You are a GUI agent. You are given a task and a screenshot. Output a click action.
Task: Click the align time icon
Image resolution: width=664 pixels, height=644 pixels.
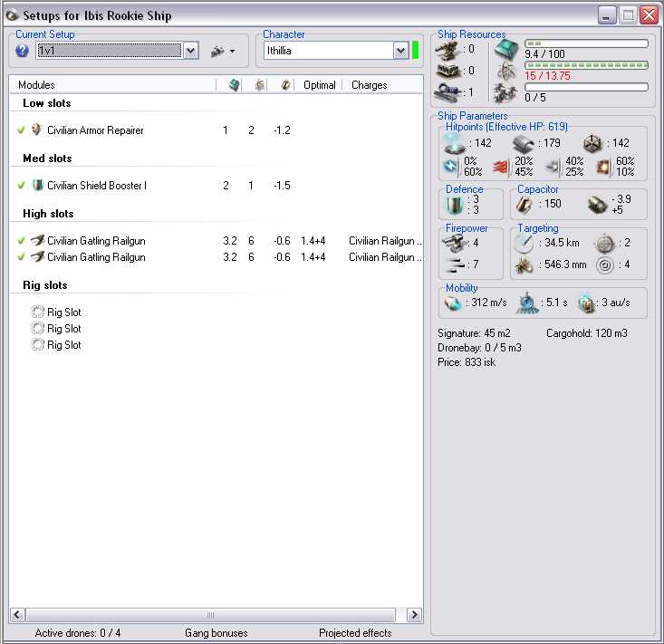coord(527,303)
